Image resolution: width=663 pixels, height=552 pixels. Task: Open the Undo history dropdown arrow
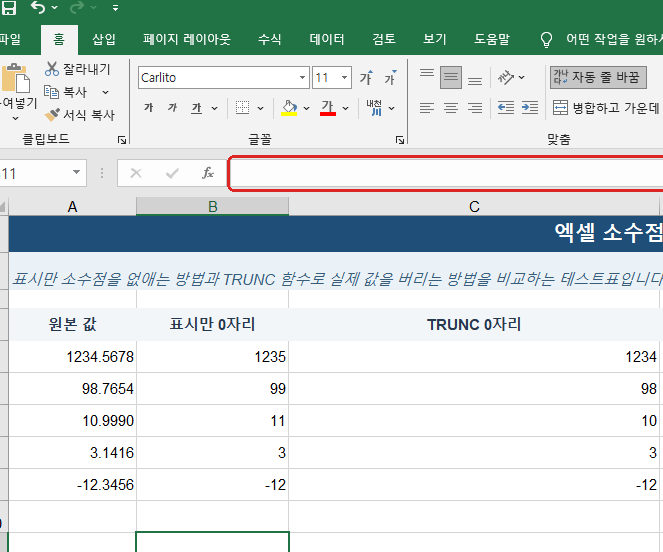tap(55, 8)
